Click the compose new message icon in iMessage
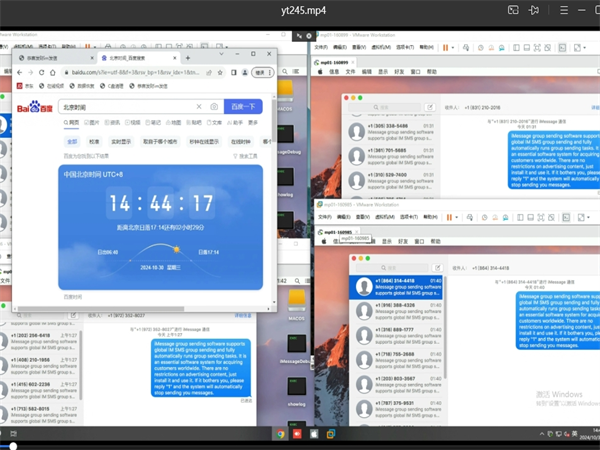600x450 pixels. pyautogui.click(x=430, y=107)
